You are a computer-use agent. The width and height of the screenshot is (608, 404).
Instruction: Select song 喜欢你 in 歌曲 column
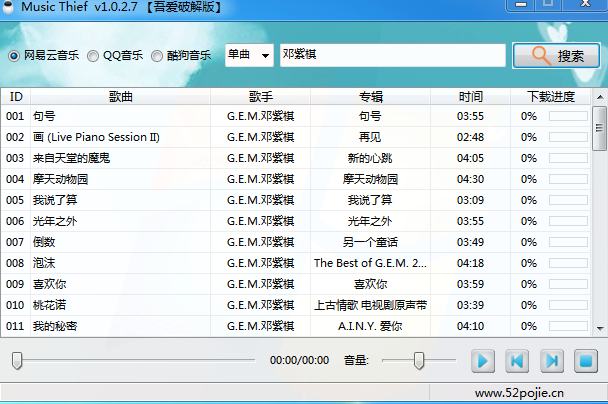click(x=50, y=284)
